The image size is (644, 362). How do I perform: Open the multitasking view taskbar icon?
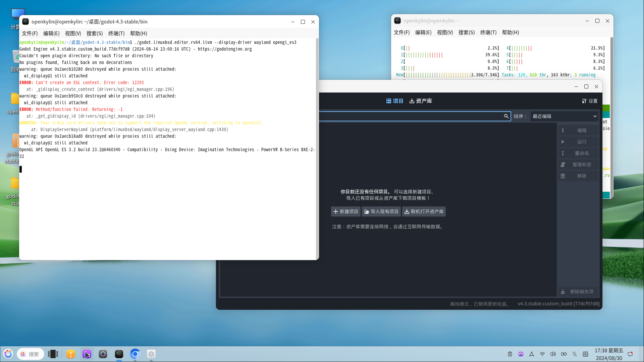[53, 354]
